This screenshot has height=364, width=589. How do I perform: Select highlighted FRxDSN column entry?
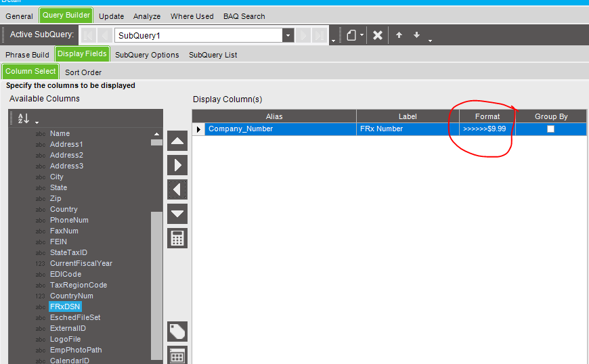[65, 307]
